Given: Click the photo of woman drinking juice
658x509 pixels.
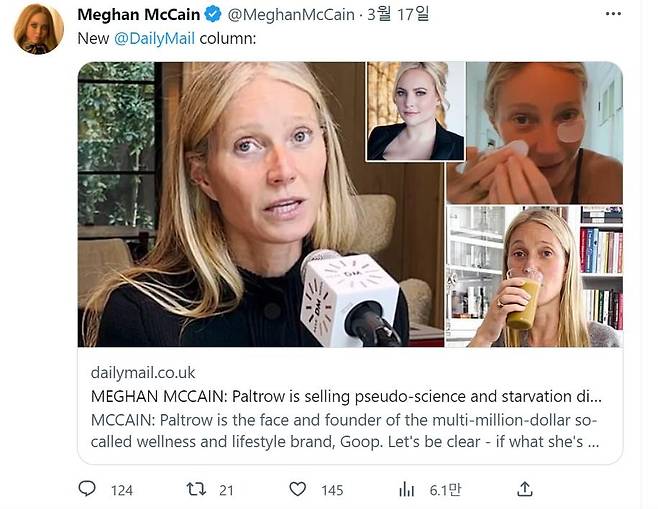Looking at the screenshot, I should [534, 276].
